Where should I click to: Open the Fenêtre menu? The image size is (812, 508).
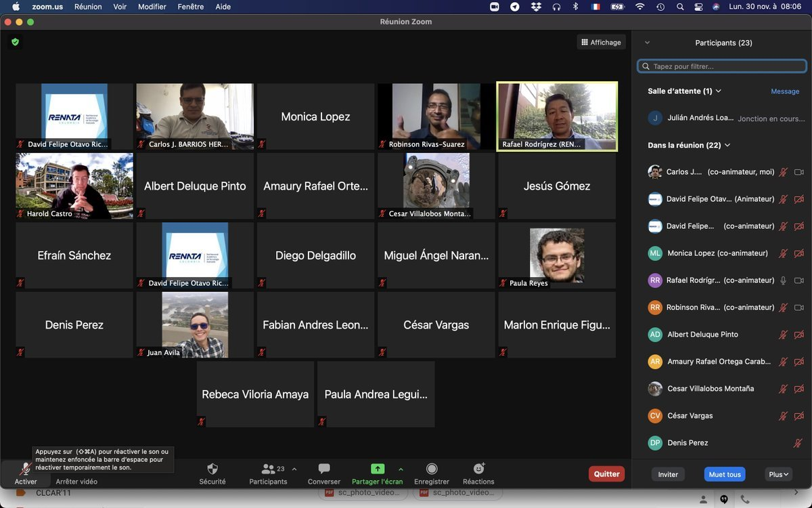191,7
